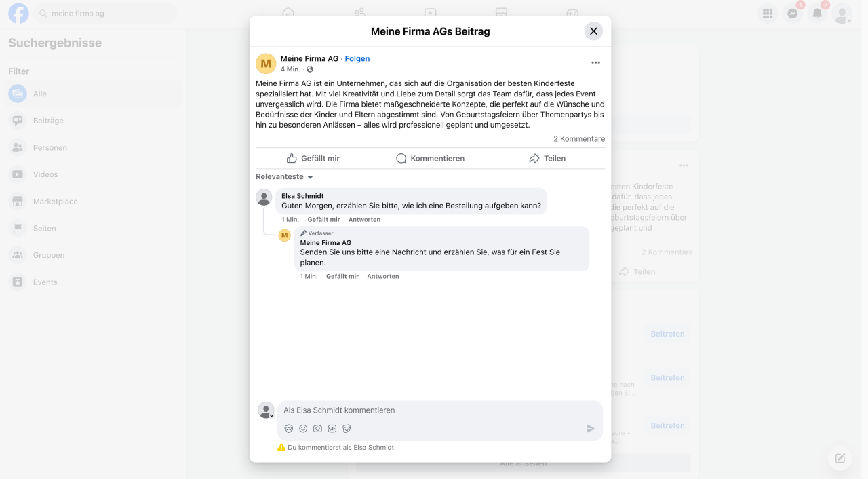Select the Videos filter
The width and height of the screenshot is (868, 479).
pyautogui.click(x=94, y=174)
